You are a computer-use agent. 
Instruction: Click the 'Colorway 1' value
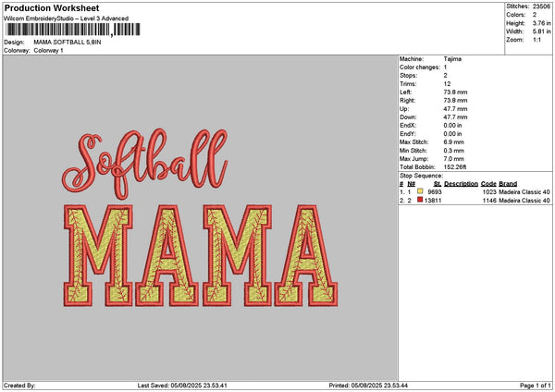48,51
